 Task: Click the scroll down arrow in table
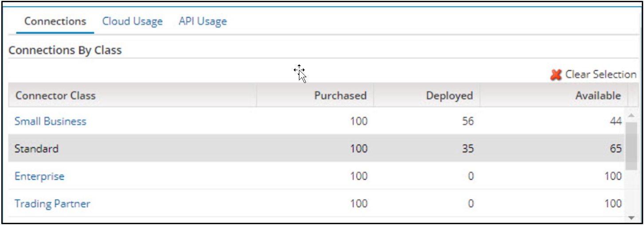[x=631, y=217]
